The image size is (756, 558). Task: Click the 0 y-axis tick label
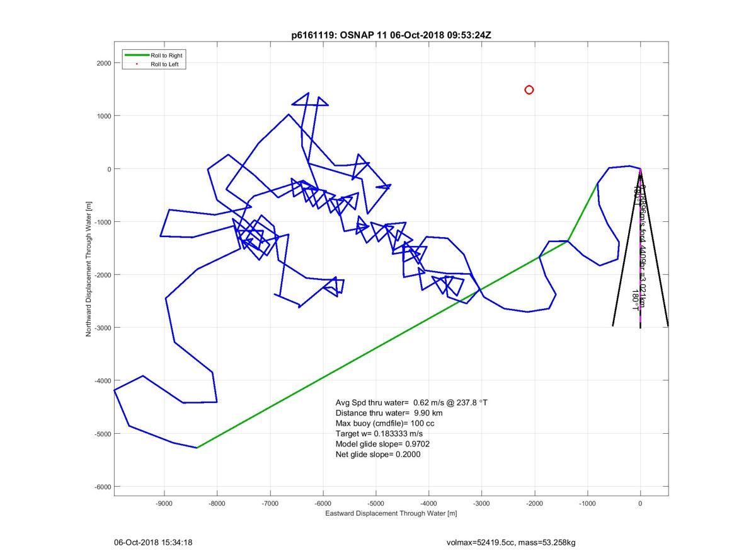pos(110,169)
